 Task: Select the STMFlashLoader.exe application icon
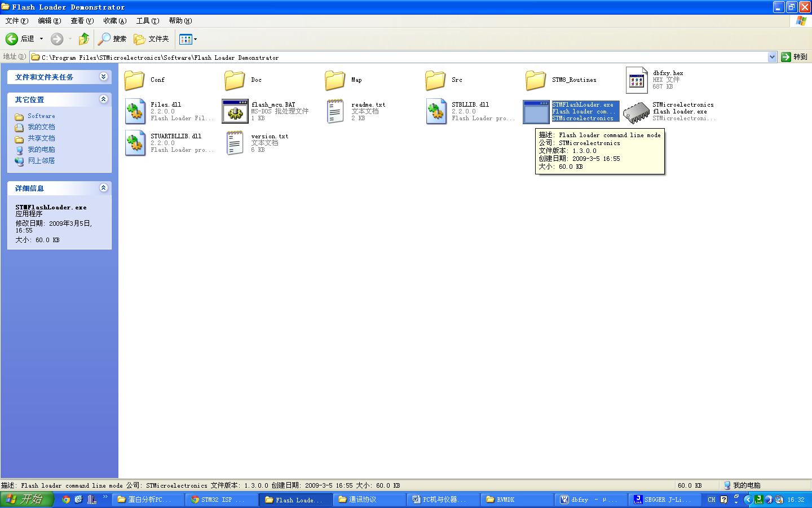pyautogui.click(x=536, y=112)
